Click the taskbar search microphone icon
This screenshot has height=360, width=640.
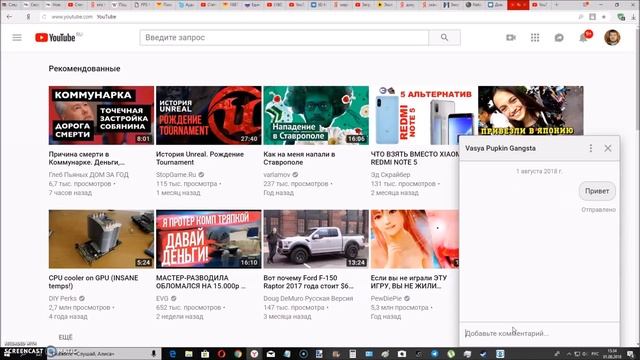click(154, 353)
